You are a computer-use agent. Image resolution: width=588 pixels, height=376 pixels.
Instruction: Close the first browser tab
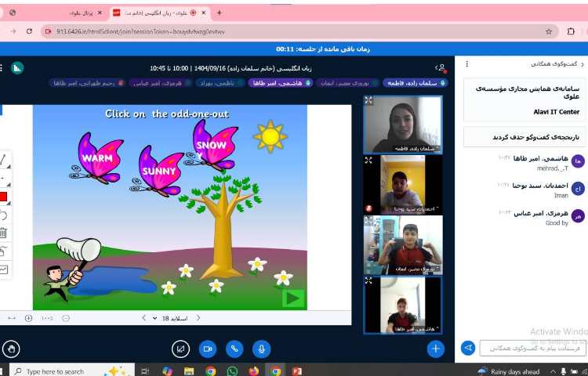(100, 13)
